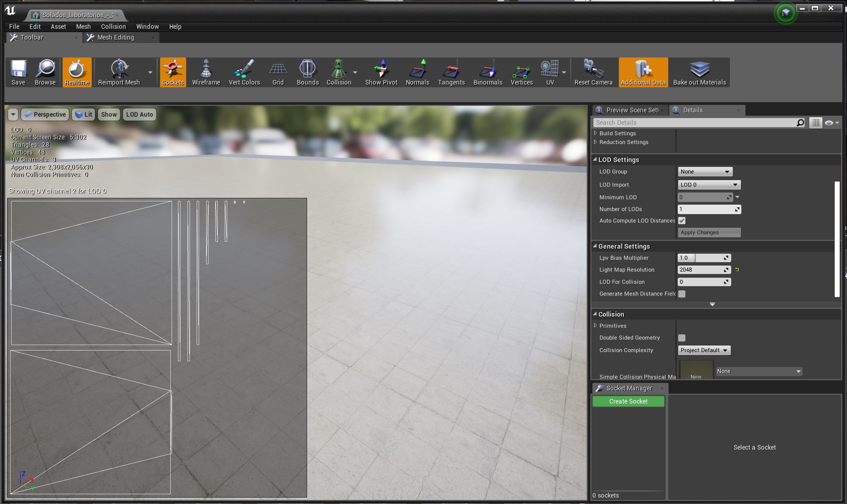This screenshot has height=504, width=847.
Task: Toggle Sockets display in toolbar
Action: pos(173,72)
